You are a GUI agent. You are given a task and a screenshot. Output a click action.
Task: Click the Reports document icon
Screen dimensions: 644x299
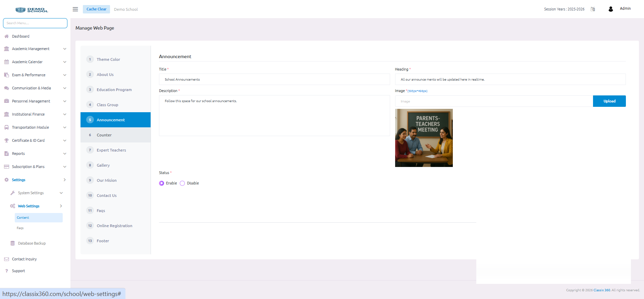point(6,154)
